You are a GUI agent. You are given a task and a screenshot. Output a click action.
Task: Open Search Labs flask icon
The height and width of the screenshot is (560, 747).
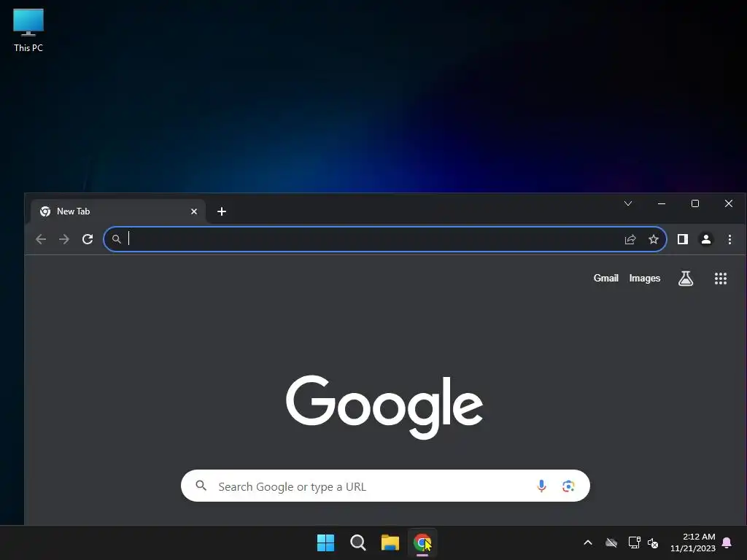(686, 279)
